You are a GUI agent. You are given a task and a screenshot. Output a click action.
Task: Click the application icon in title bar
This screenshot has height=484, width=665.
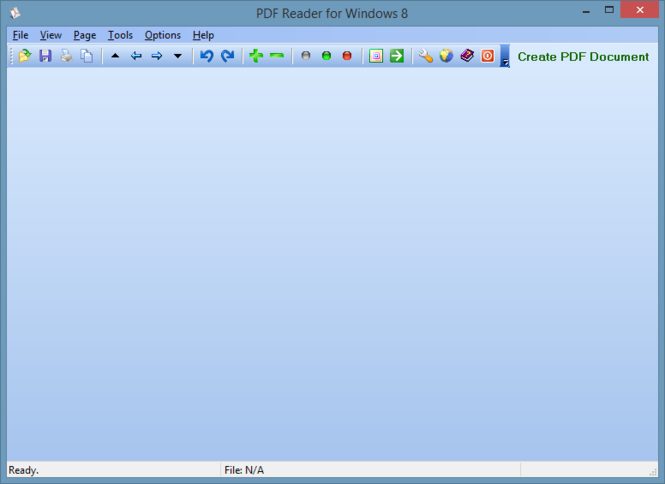pyautogui.click(x=16, y=13)
